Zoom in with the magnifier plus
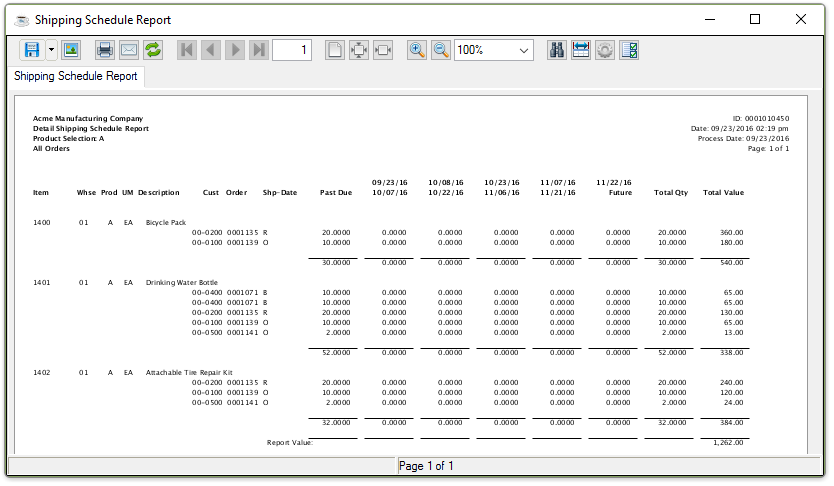Image resolution: width=834 pixels, height=486 pixels. (x=417, y=50)
